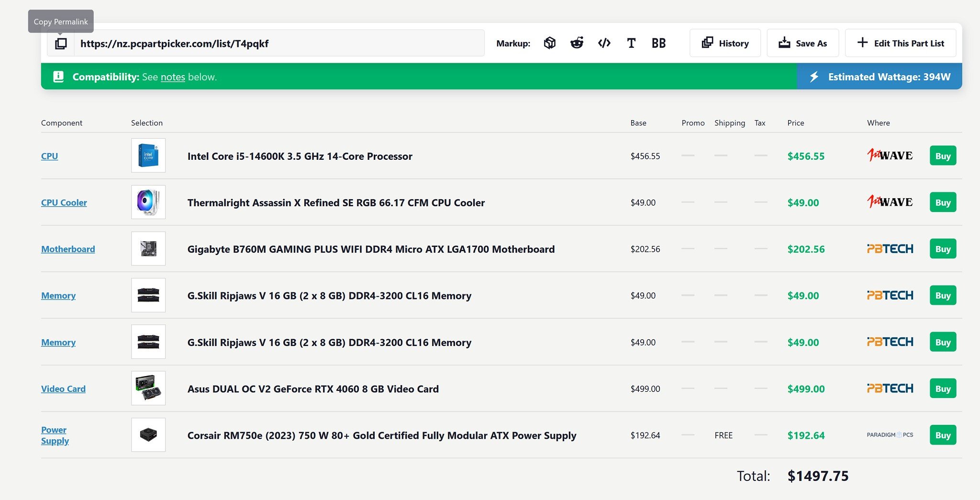The width and height of the screenshot is (980, 500).
Task: Click the $1497.75 total amount
Action: (x=818, y=476)
